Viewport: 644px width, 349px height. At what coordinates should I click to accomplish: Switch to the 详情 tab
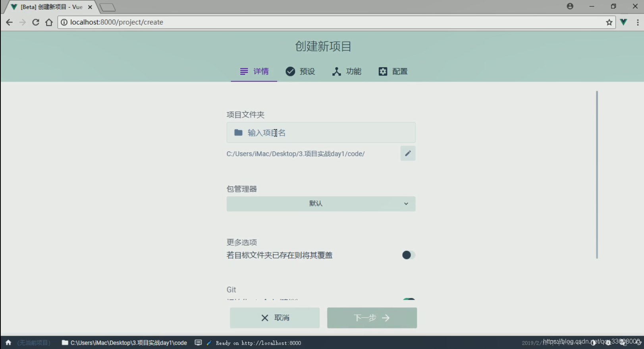(x=254, y=72)
